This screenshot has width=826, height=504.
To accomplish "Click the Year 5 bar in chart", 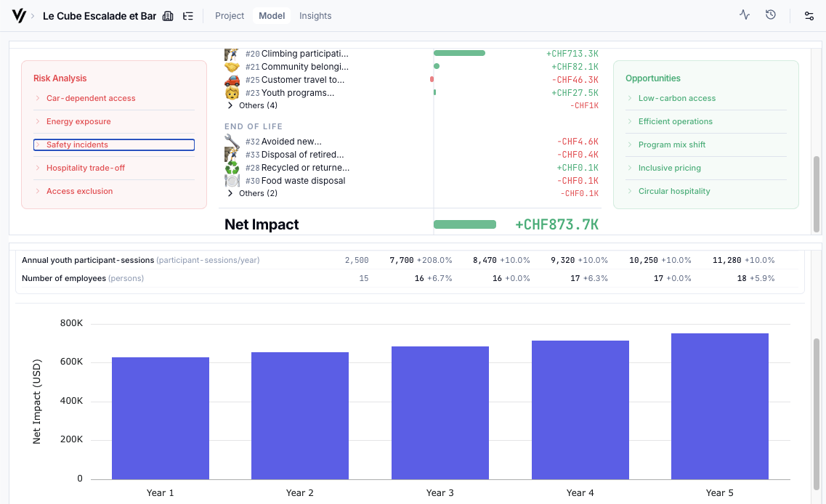I will [x=719, y=405].
